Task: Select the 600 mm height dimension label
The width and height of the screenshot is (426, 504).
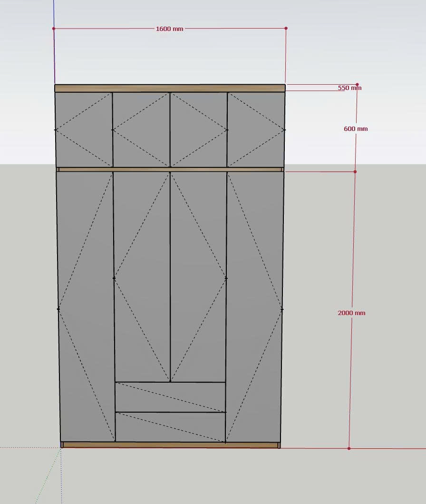Action: tap(356, 129)
